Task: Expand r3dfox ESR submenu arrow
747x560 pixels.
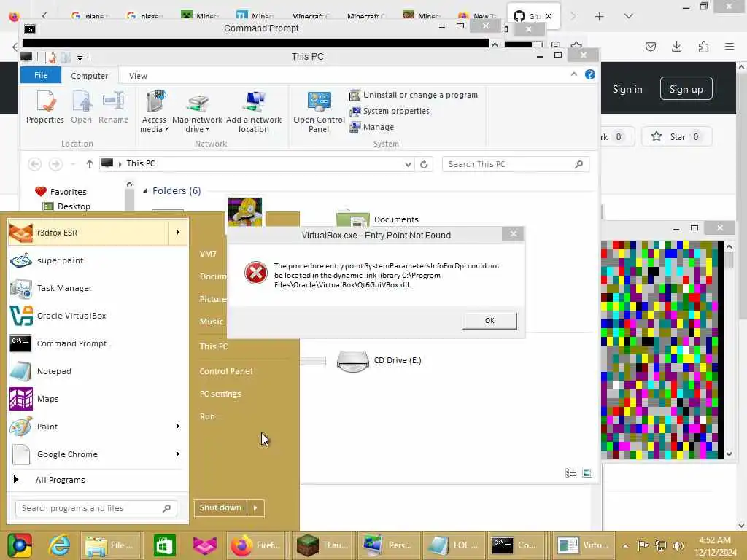Action: click(x=178, y=233)
